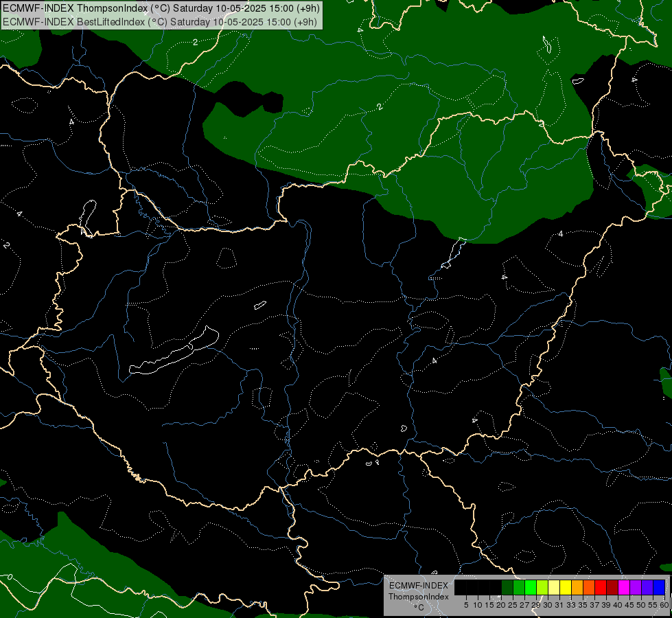This screenshot has height=618, width=672.
Task: Click legend tick value '25'
Action: pos(513,605)
